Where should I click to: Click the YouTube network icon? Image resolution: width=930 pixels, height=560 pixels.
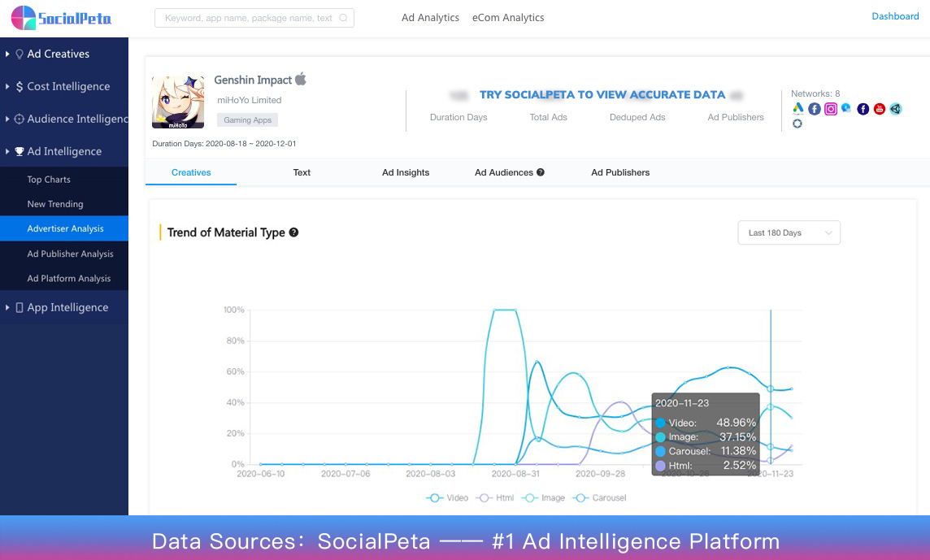880,109
